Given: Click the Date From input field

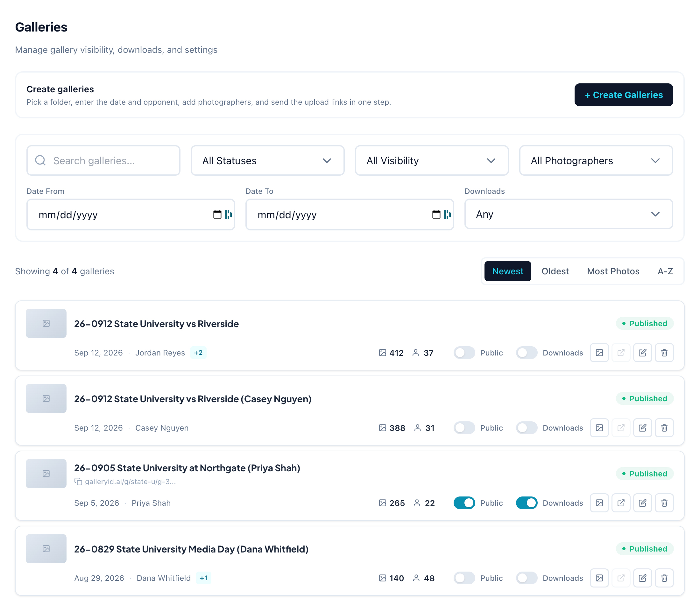Looking at the screenshot, I should [x=131, y=215].
